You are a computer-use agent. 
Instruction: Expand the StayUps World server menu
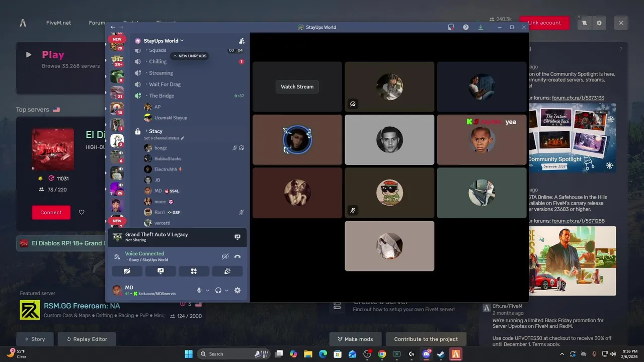coord(164,41)
